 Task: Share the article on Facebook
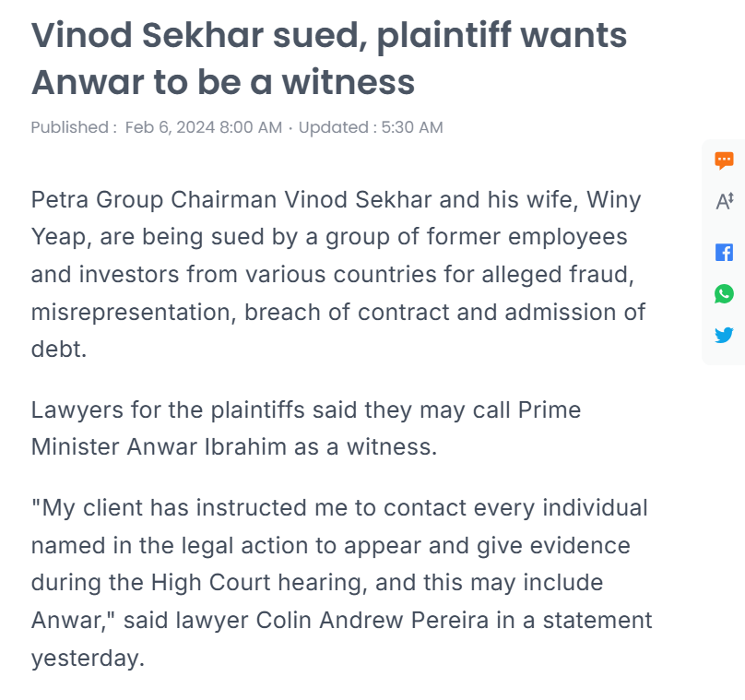(x=724, y=253)
